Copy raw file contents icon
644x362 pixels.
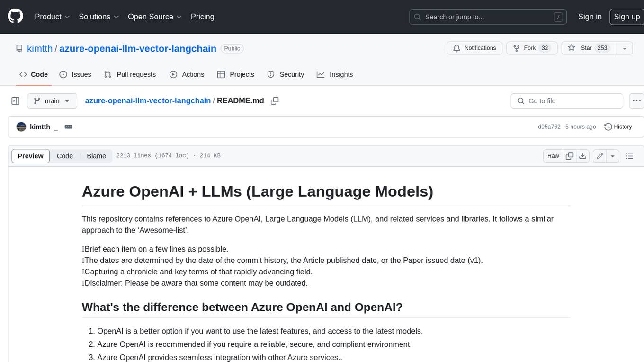pos(570,156)
